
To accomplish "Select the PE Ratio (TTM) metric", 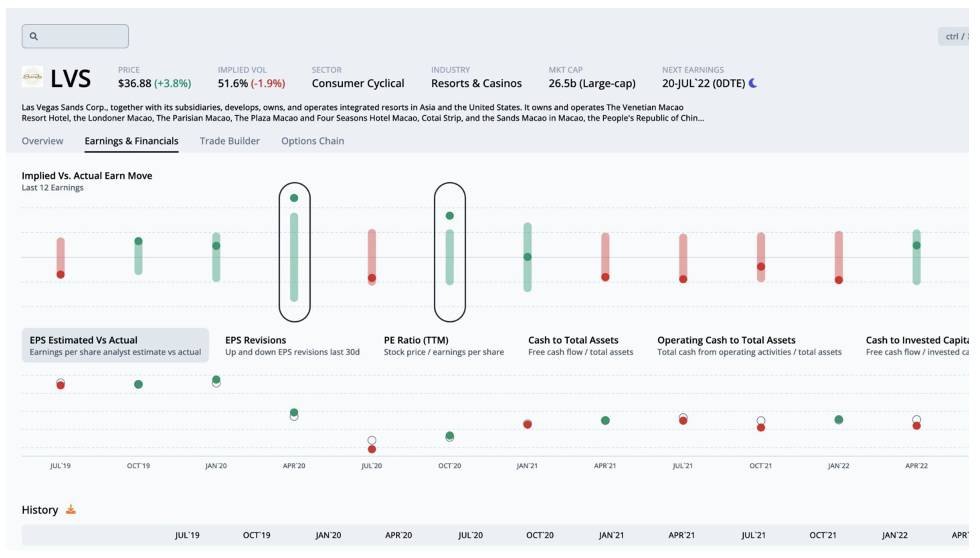I will [443, 345].
